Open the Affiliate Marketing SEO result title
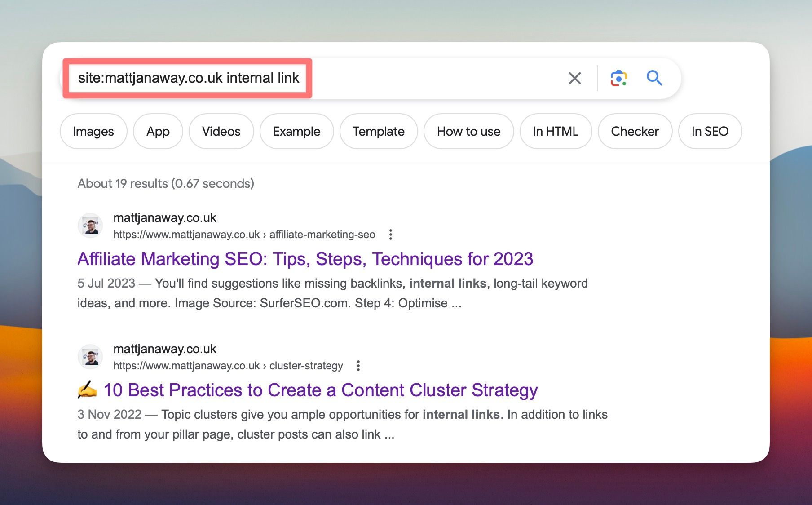This screenshot has width=812, height=505. [305, 259]
